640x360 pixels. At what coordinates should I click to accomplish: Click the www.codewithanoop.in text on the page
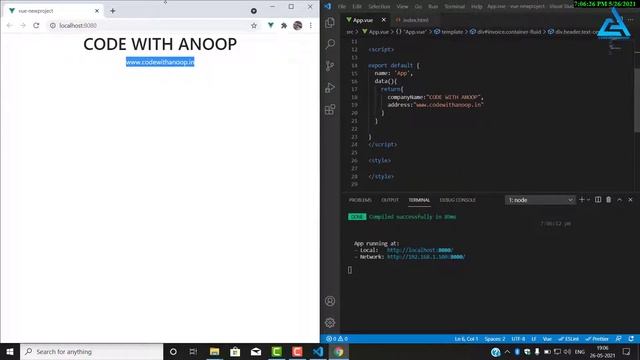click(160, 62)
